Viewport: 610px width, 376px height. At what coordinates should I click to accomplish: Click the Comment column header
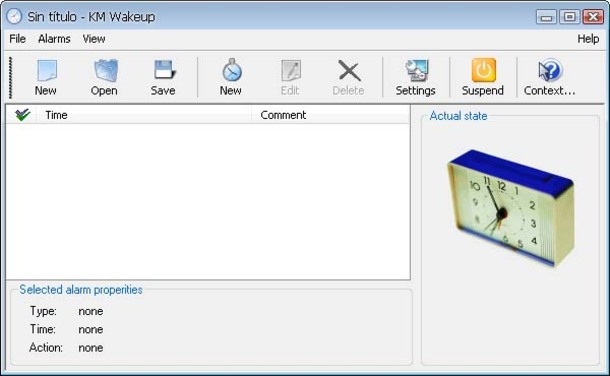pyautogui.click(x=330, y=115)
